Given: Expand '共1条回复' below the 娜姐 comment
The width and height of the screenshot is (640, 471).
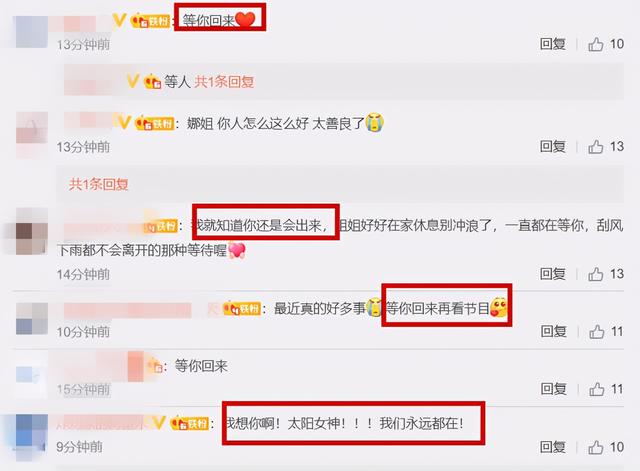Looking at the screenshot, I should [x=98, y=184].
